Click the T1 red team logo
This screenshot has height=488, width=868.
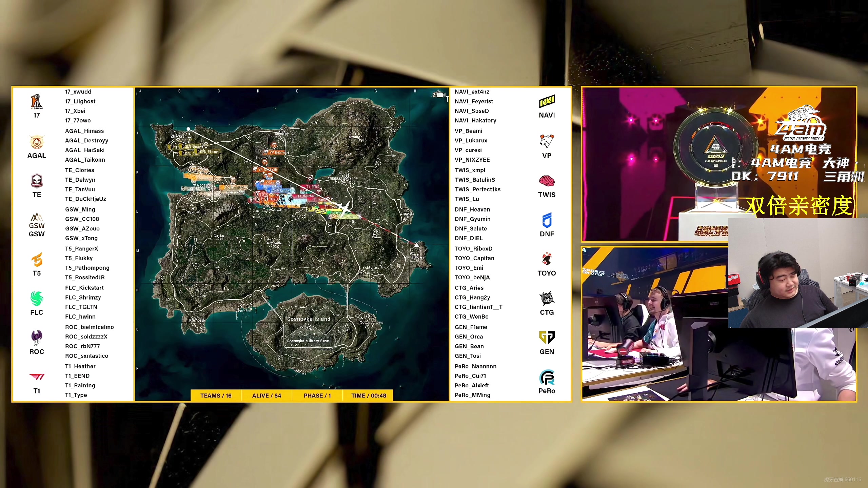click(x=37, y=377)
